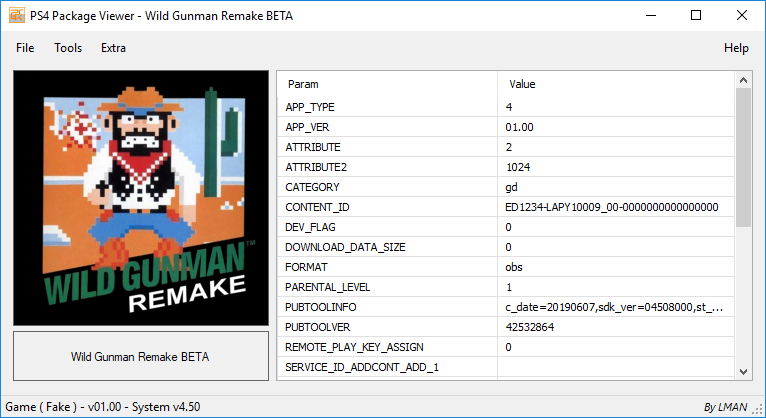Click the By LMAN credit text
This screenshot has height=418, width=766.
[725, 407]
